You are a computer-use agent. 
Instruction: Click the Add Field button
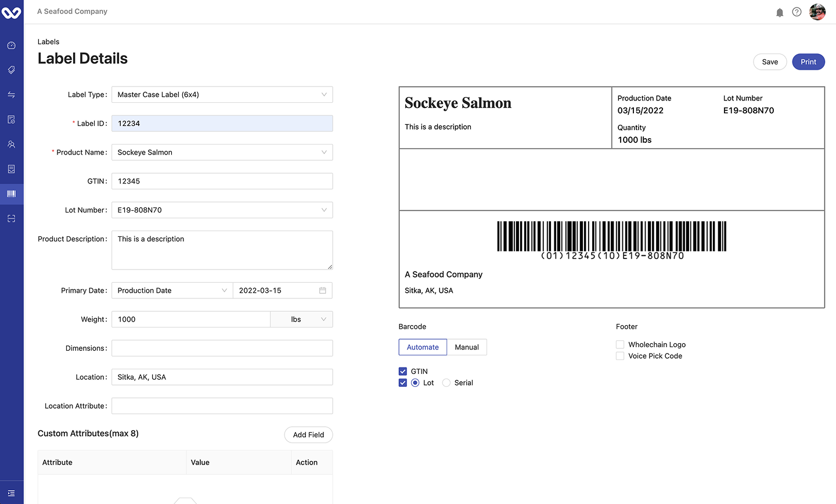pyautogui.click(x=308, y=435)
